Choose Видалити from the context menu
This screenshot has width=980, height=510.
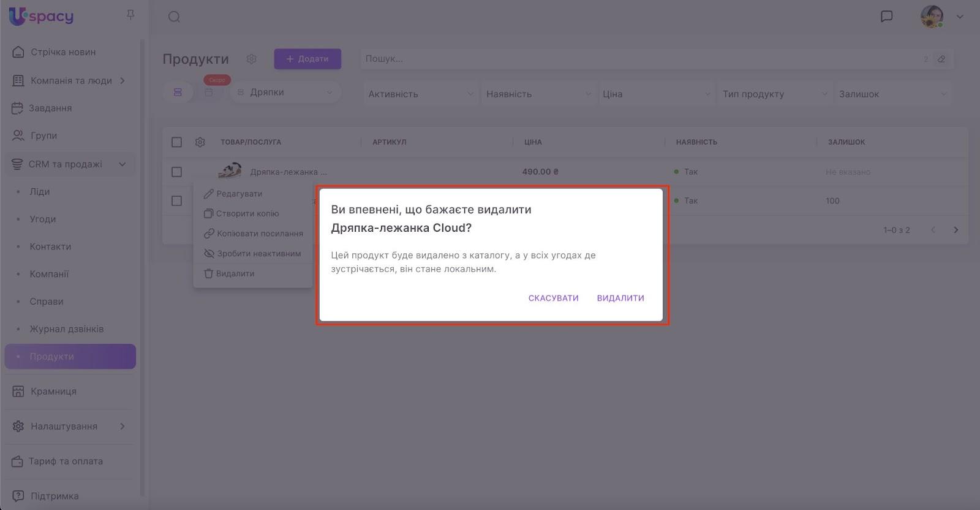[235, 273]
